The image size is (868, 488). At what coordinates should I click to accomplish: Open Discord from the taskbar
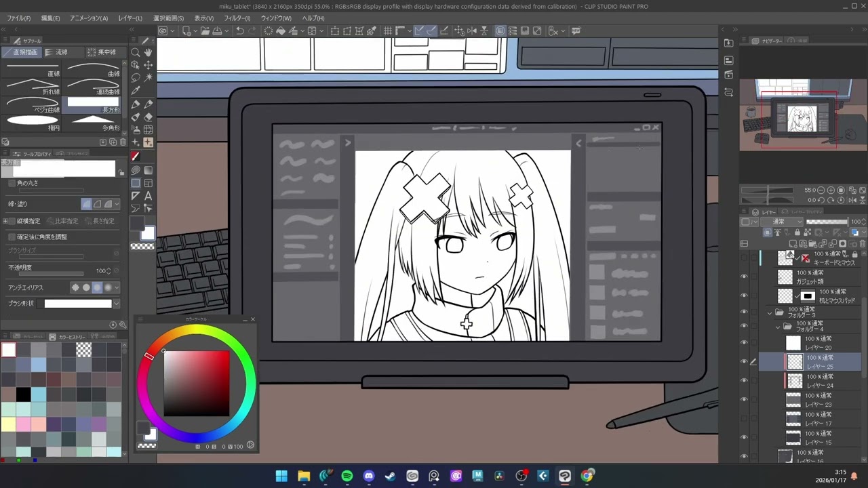pos(369,476)
